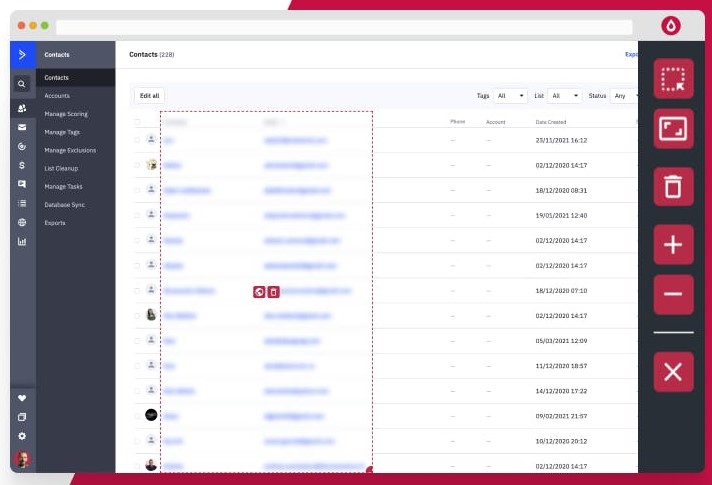Close the blur tool panel with X

pyautogui.click(x=673, y=372)
